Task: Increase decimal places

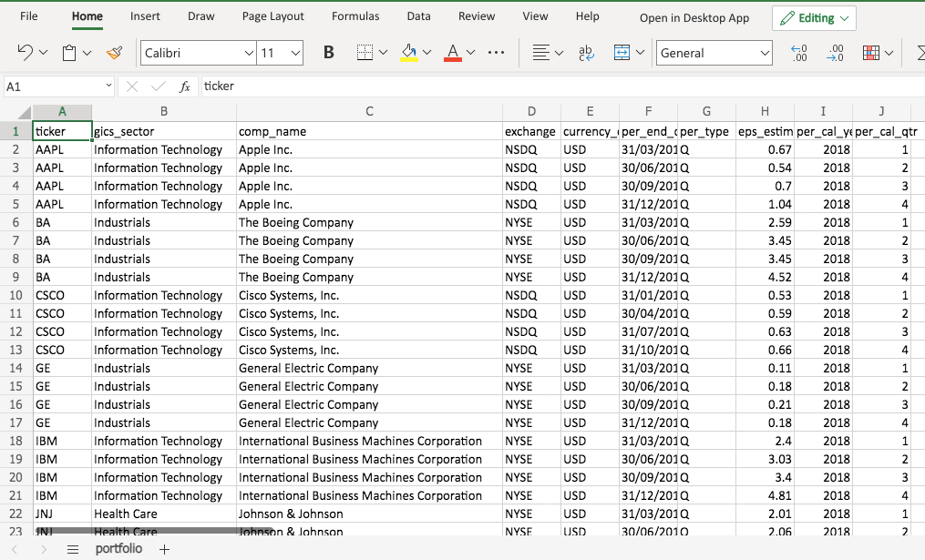Action: [799, 53]
